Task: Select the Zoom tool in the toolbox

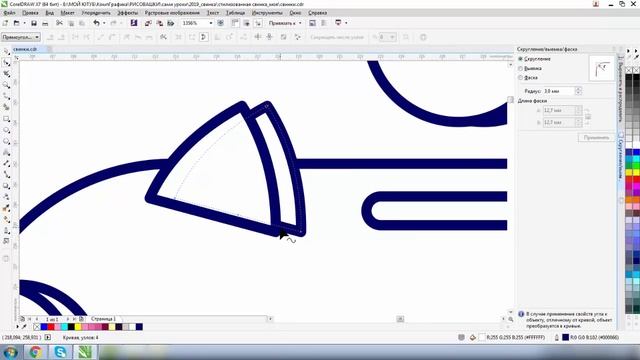Action: (x=6, y=85)
